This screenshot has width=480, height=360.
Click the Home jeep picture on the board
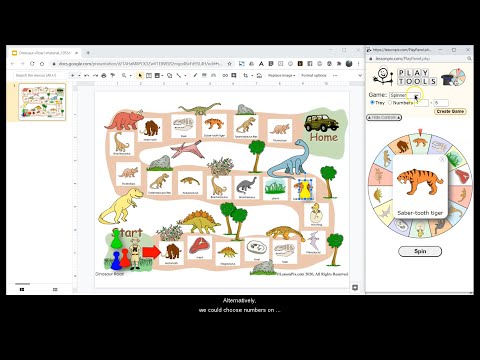(x=321, y=123)
